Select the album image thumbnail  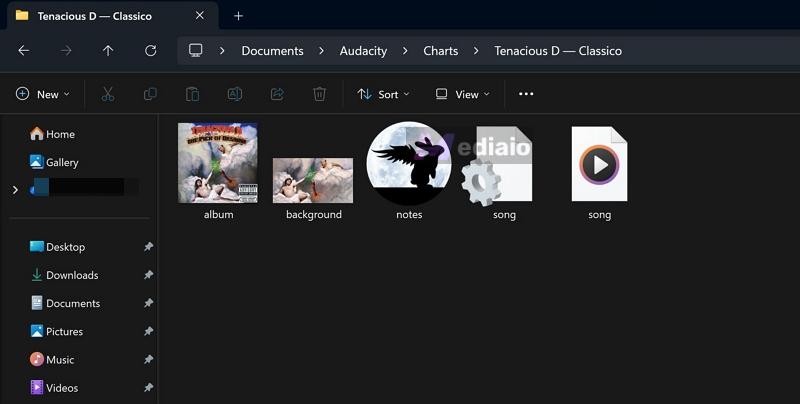tap(218, 163)
